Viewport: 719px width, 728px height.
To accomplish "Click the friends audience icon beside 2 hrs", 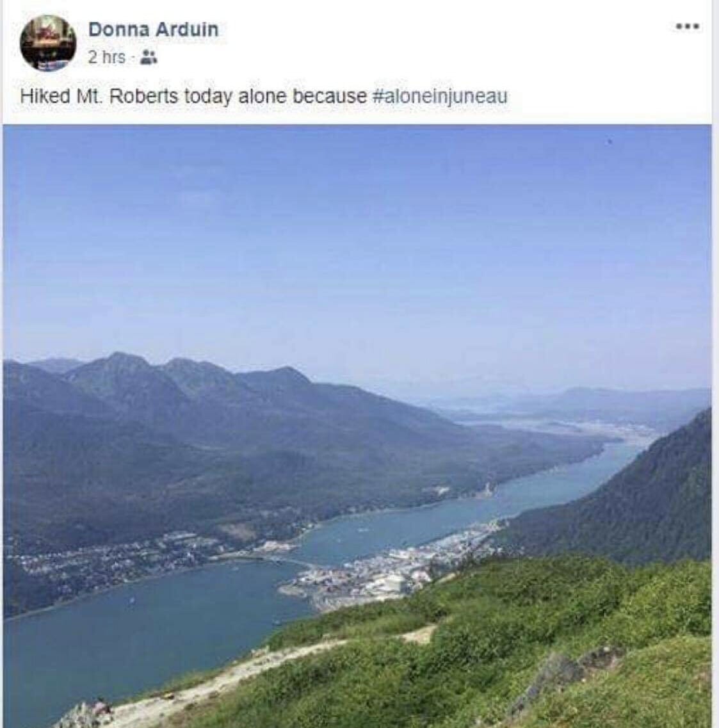I will point(149,58).
